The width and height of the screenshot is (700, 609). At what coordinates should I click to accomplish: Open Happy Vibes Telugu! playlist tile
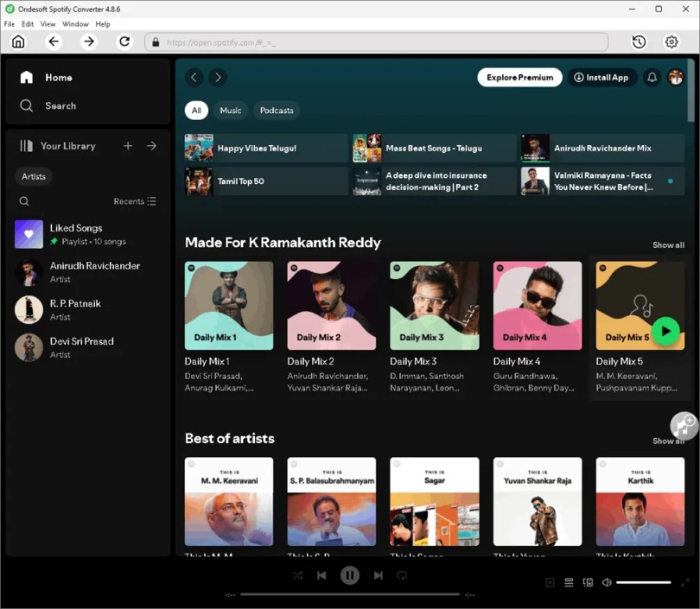tap(266, 148)
